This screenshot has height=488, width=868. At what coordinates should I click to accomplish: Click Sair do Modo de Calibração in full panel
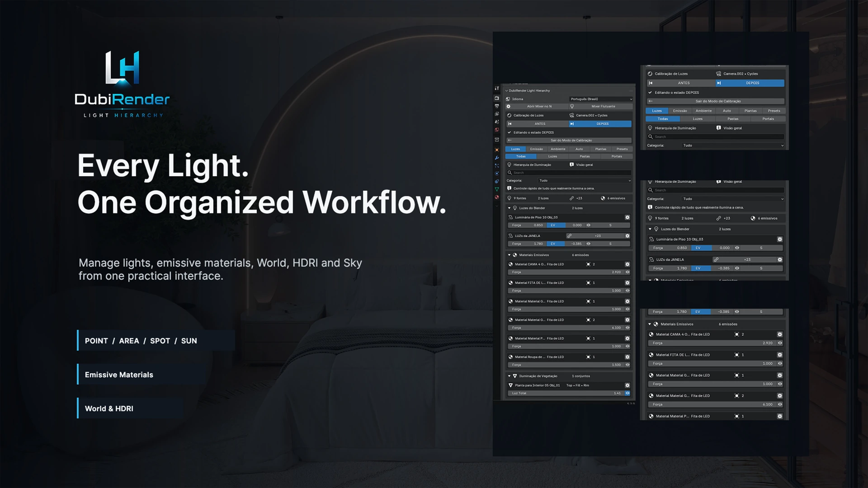coord(569,141)
